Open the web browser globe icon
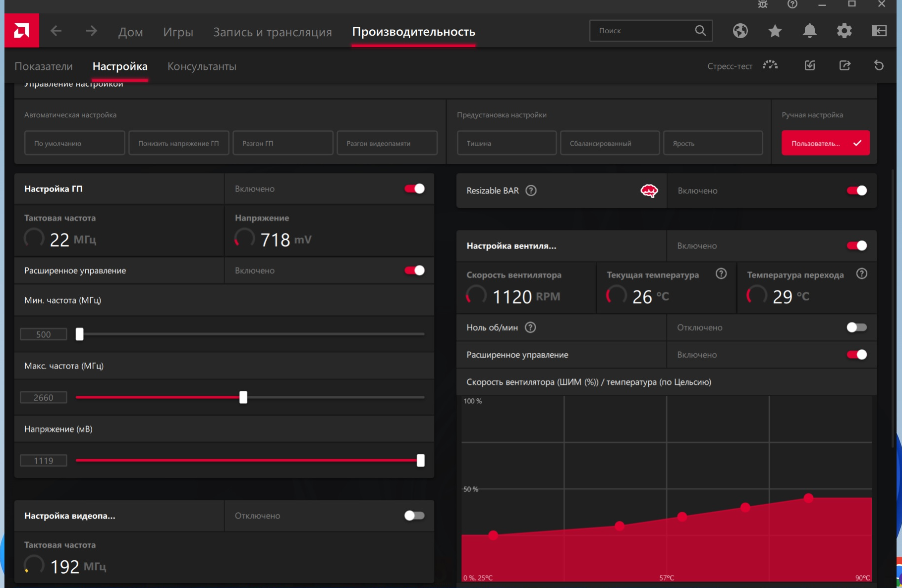 [x=740, y=31]
